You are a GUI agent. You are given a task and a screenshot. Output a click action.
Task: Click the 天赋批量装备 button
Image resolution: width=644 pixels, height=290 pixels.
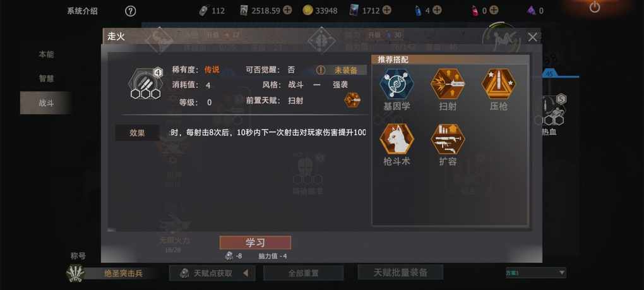coord(400,272)
